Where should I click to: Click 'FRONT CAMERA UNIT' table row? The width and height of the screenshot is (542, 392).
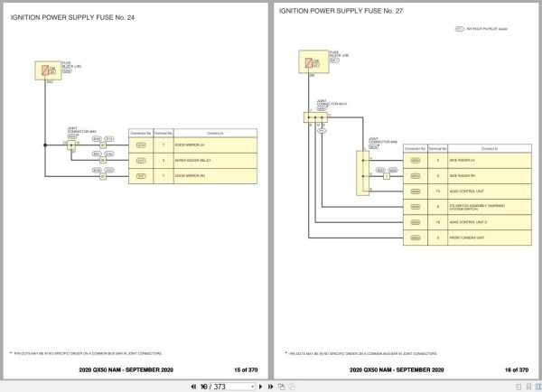(467, 238)
